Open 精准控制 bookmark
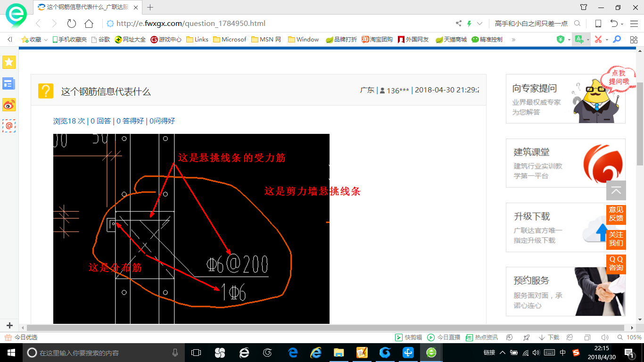Viewport: 644px width, 362px height. coord(487,40)
